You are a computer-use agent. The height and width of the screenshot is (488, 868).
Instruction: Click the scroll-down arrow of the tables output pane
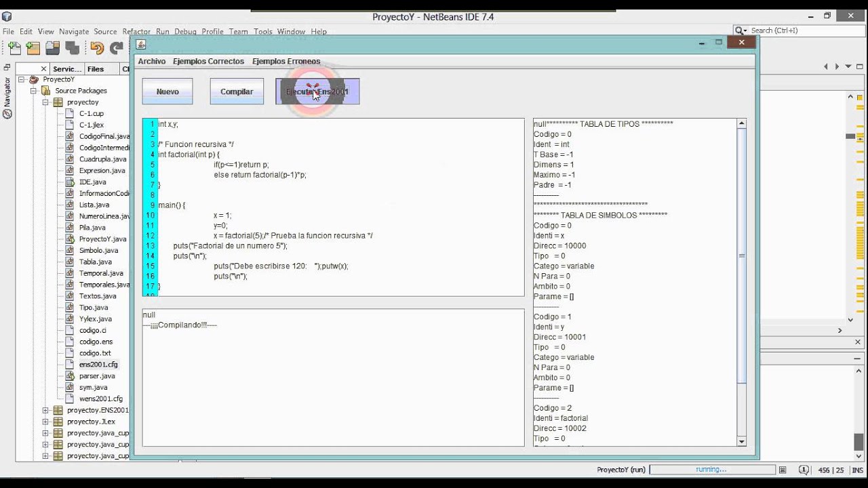741,441
